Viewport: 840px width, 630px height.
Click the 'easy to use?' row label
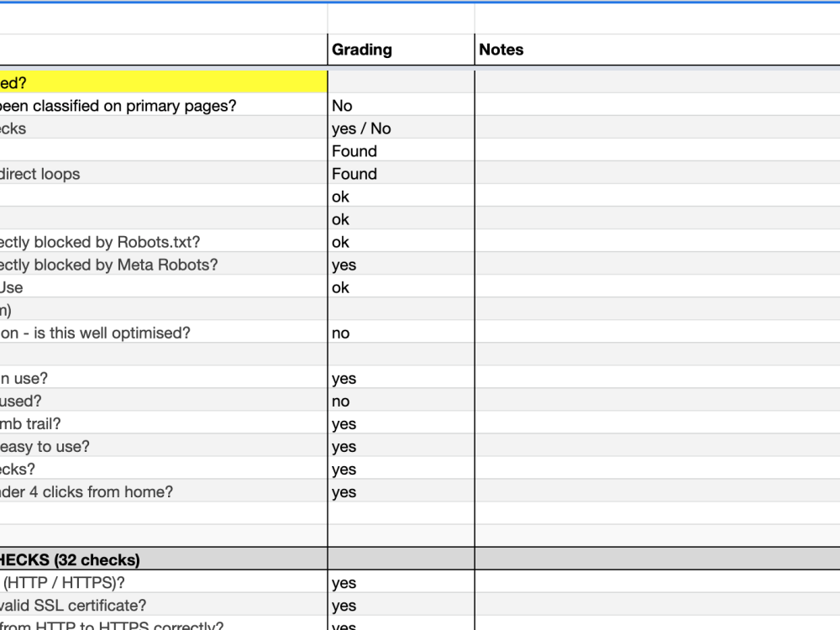click(164, 446)
